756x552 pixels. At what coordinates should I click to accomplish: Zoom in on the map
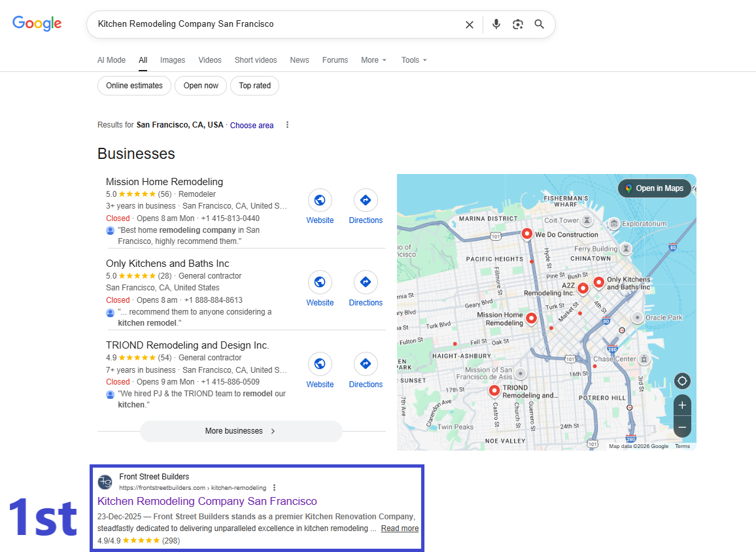[682, 405]
